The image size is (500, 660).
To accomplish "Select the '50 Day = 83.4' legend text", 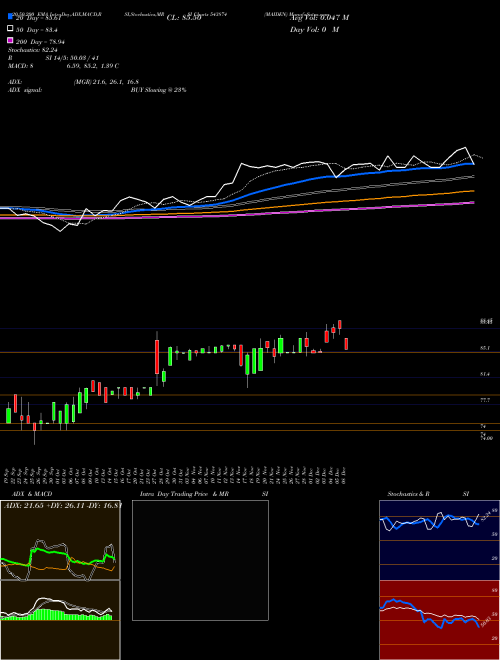I will [37, 30].
